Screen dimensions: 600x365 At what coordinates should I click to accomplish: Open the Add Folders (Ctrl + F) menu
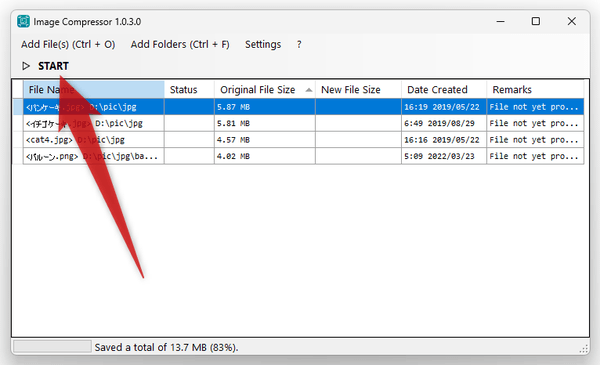[x=180, y=44]
